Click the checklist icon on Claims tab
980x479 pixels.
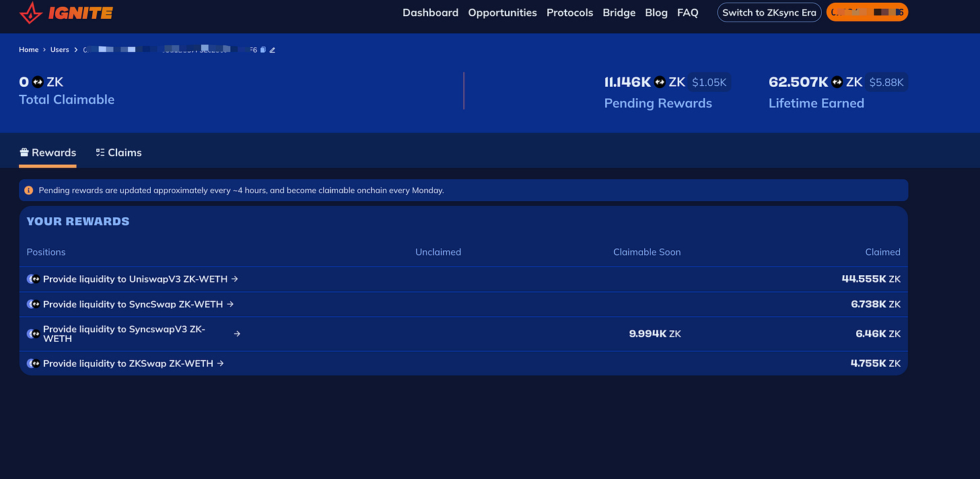100,153
